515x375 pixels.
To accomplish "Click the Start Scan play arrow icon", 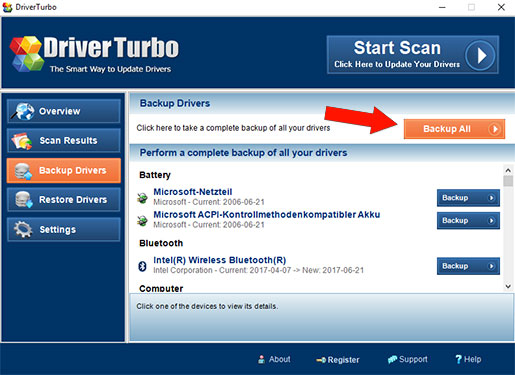I will pos(480,55).
